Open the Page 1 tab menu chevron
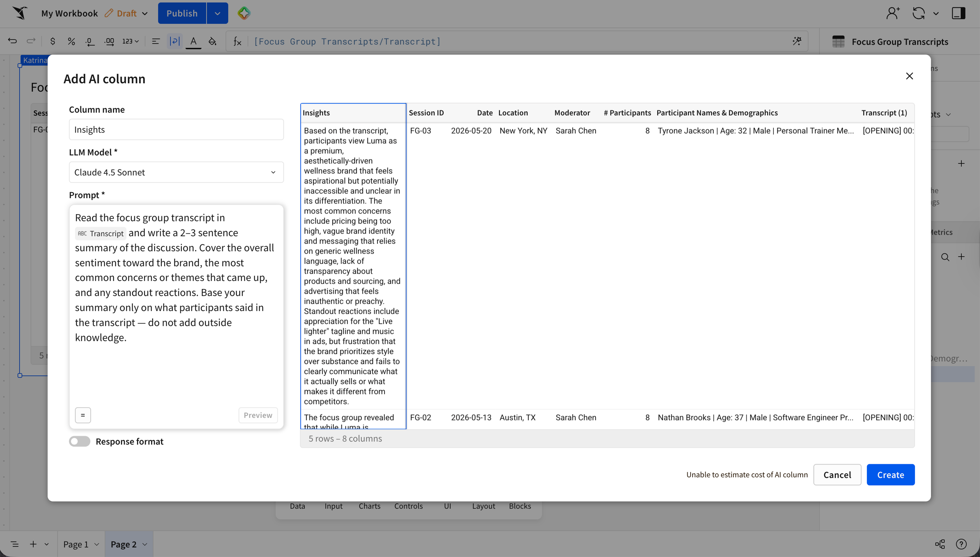The height and width of the screenshot is (557, 980). pyautogui.click(x=97, y=544)
